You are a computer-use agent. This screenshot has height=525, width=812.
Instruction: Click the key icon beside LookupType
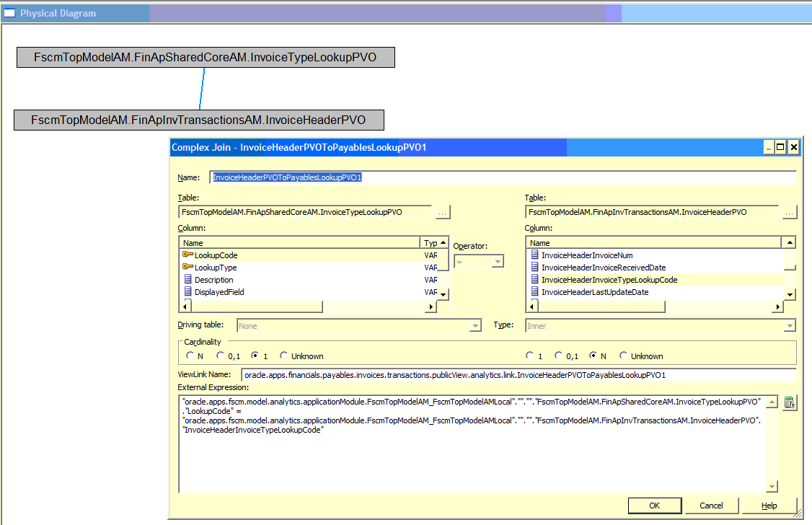point(186,267)
